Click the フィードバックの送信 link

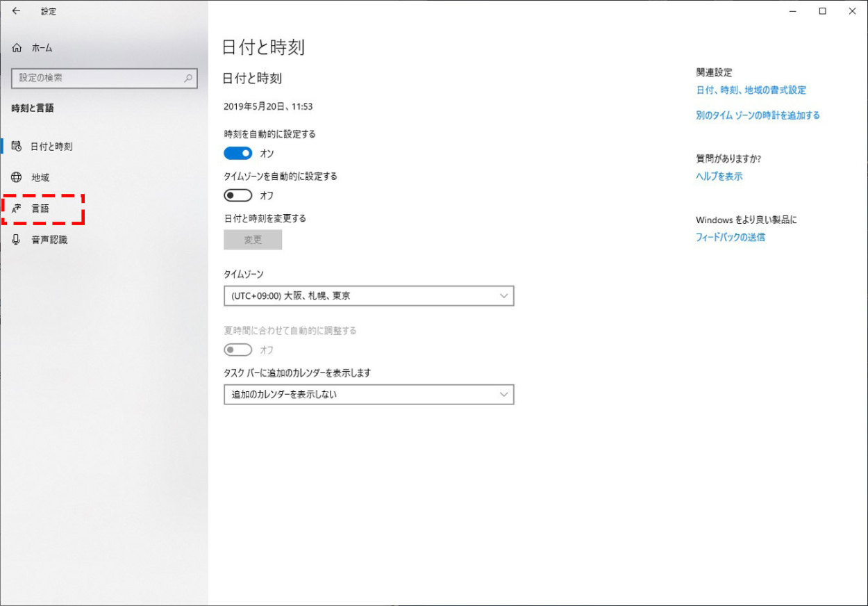tap(730, 237)
